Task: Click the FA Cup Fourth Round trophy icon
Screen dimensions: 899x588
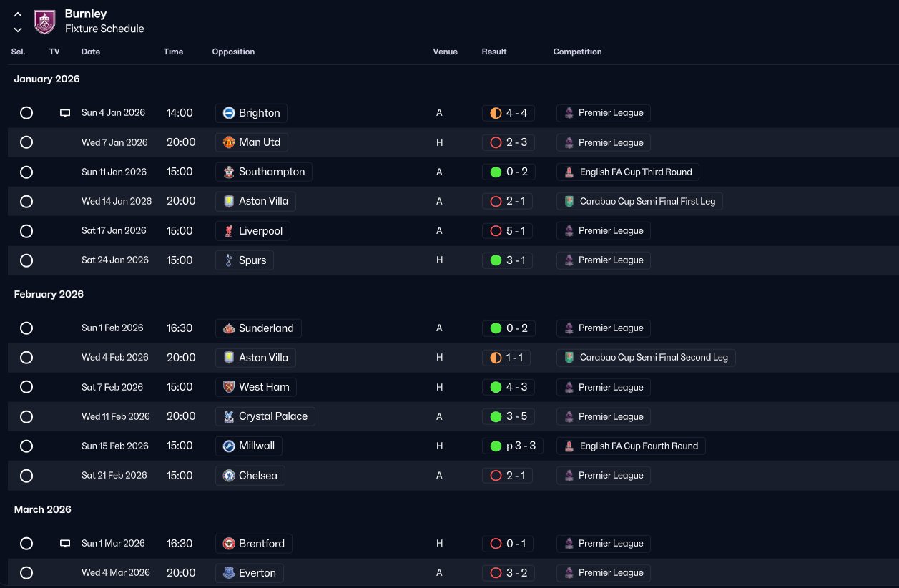Action: click(569, 446)
